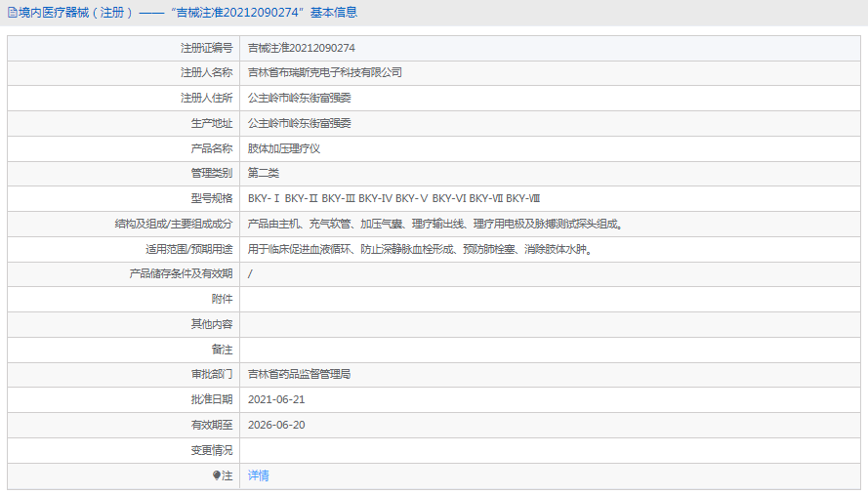The image size is (868, 495).
Task: Click the 附件 row label
Action: tap(222, 299)
